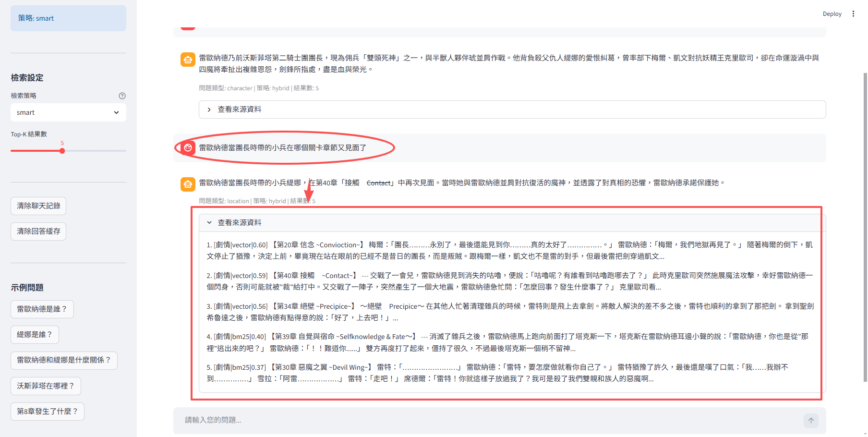Open the smart strategy dropdown
The image size is (868, 437).
click(x=68, y=112)
